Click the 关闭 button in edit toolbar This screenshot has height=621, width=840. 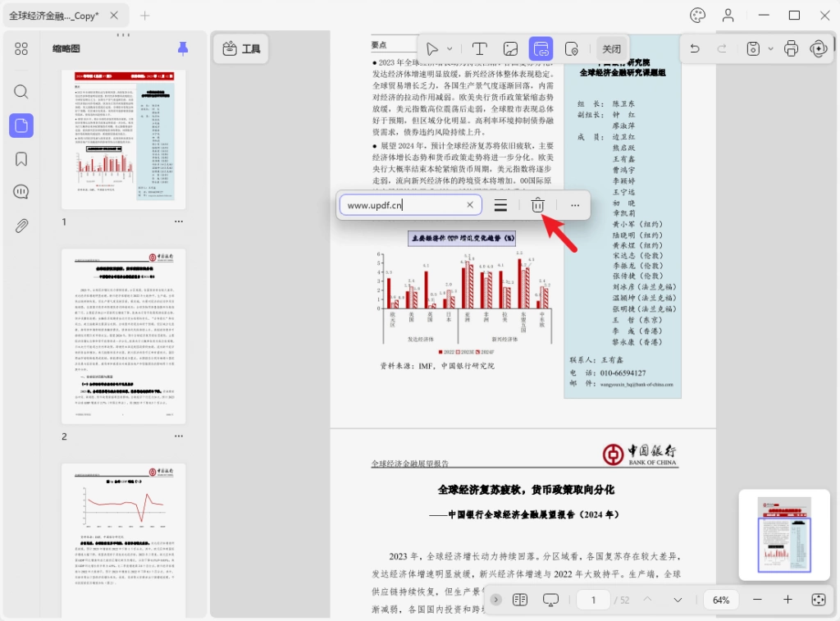(611, 49)
